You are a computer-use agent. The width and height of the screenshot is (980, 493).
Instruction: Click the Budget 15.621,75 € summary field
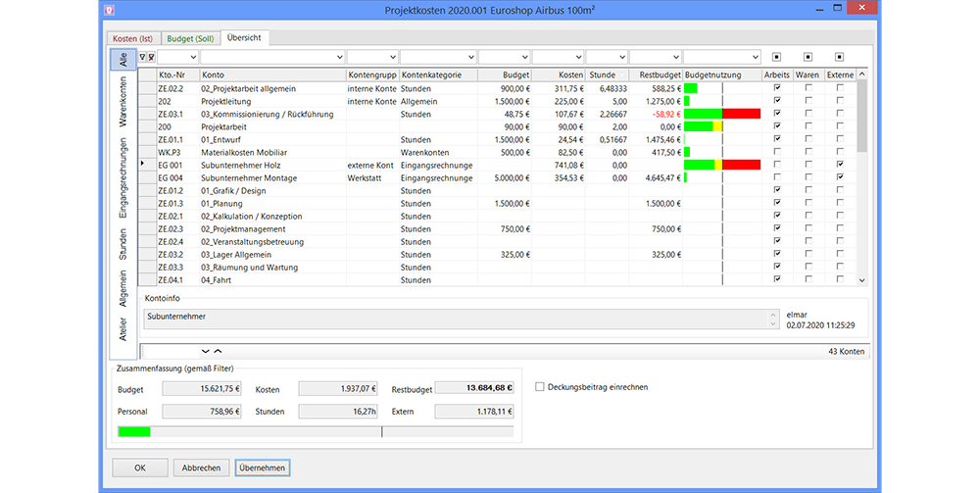201,389
